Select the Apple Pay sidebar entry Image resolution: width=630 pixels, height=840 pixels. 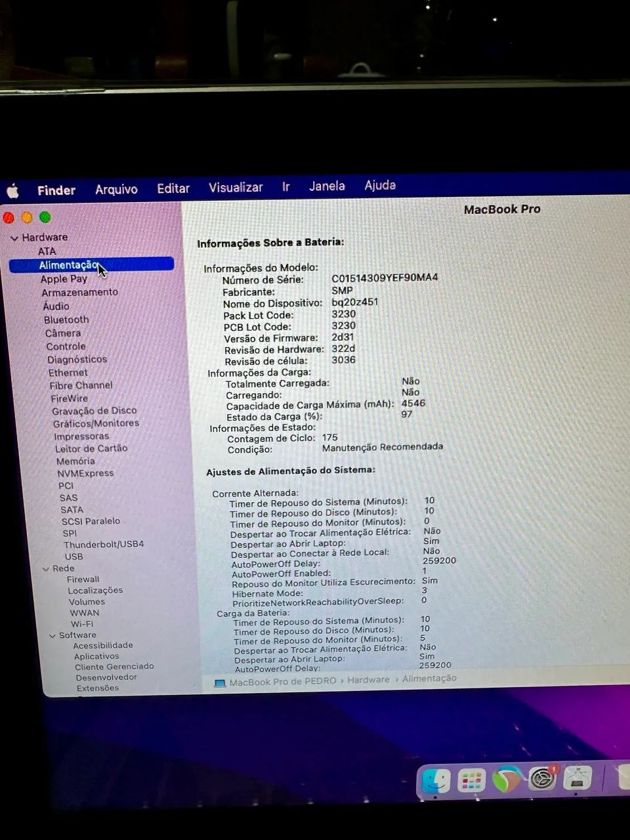click(64, 278)
